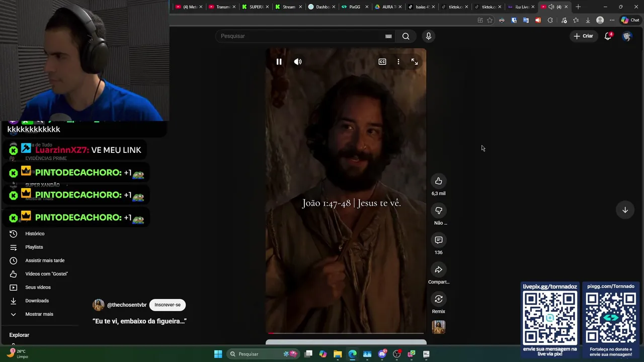Go to next Short with down arrow
The image size is (644, 362).
tap(625, 210)
